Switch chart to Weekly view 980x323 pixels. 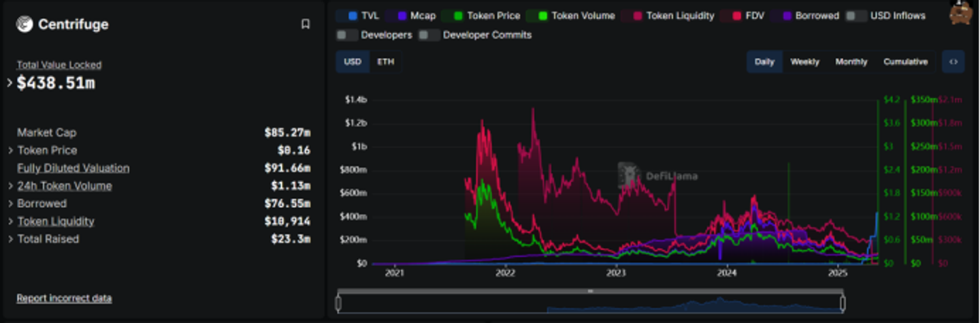[x=804, y=61]
